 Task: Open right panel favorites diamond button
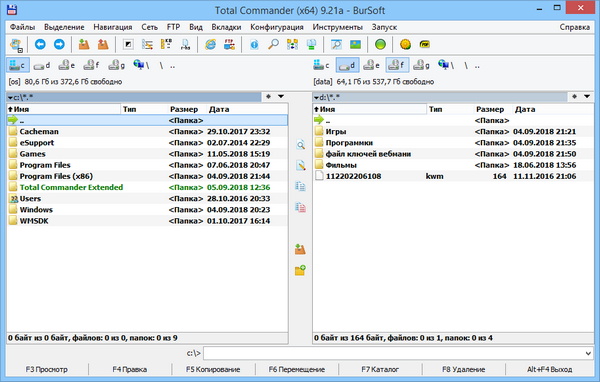click(x=574, y=96)
